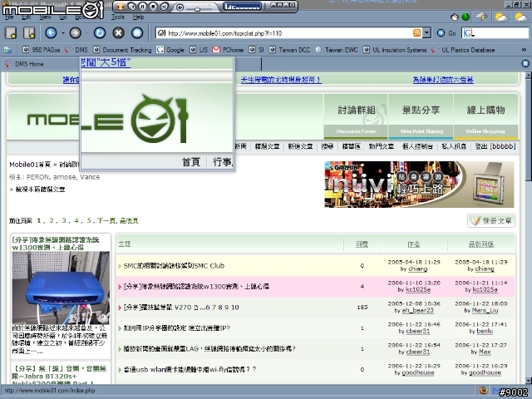Click the Garmin nuvi advertisement banner
This screenshot has height=399, width=532.
(419, 185)
